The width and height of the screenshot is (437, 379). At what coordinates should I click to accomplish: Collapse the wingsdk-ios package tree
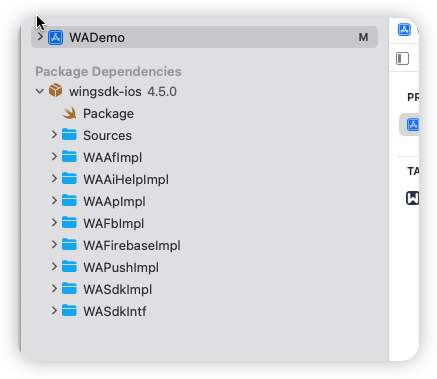coord(40,91)
